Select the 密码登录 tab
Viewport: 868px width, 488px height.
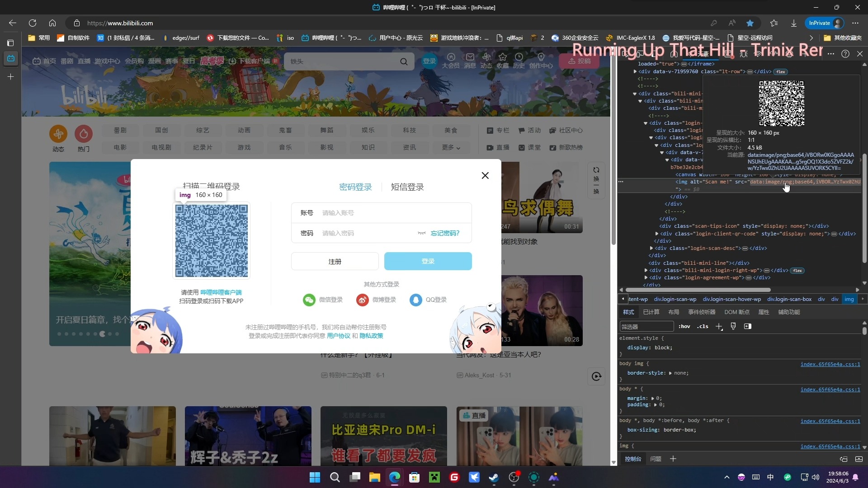click(356, 187)
